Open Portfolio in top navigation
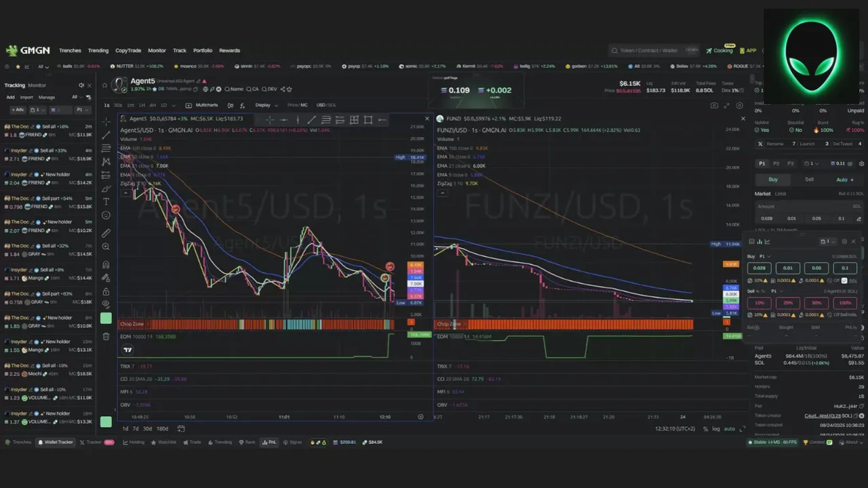868x488 pixels. pyautogui.click(x=203, y=50)
